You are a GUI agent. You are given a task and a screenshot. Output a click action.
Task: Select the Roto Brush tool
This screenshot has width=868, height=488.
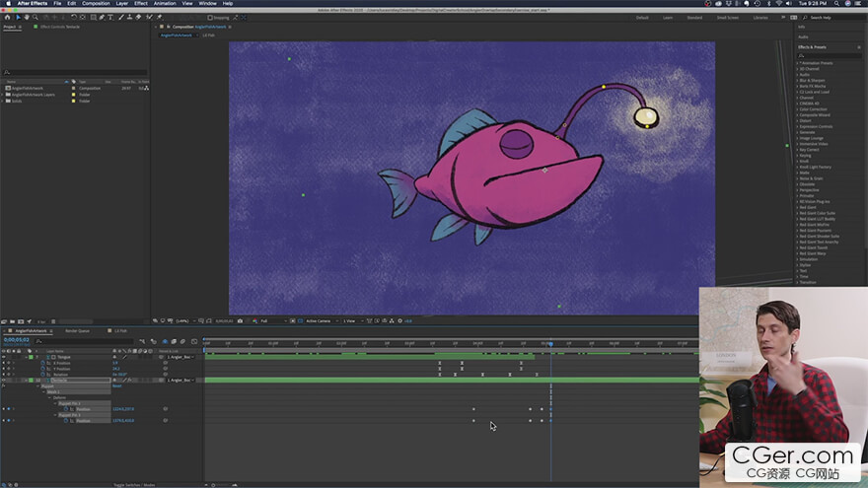pyautogui.click(x=148, y=17)
